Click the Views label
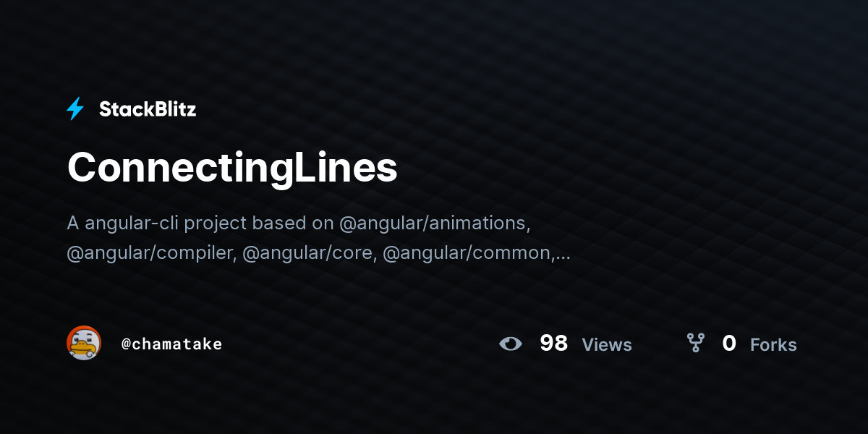This screenshot has height=434, width=868. tap(607, 345)
